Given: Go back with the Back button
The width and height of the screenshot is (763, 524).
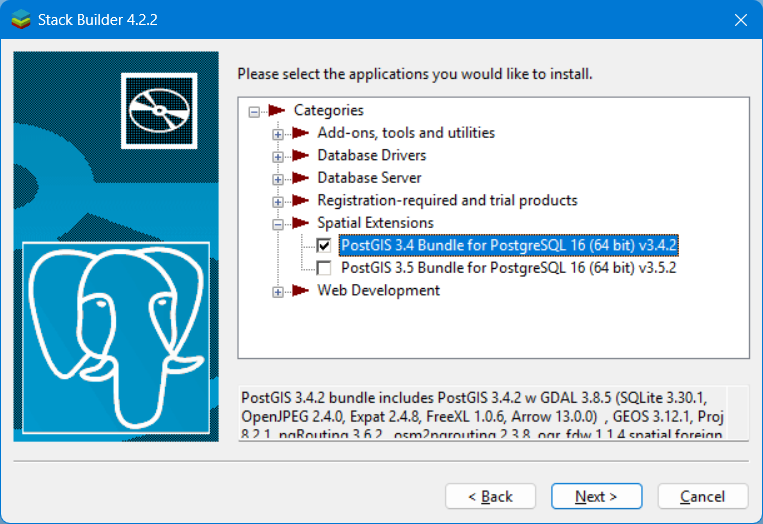Looking at the screenshot, I should pyautogui.click(x=490, y=496).
